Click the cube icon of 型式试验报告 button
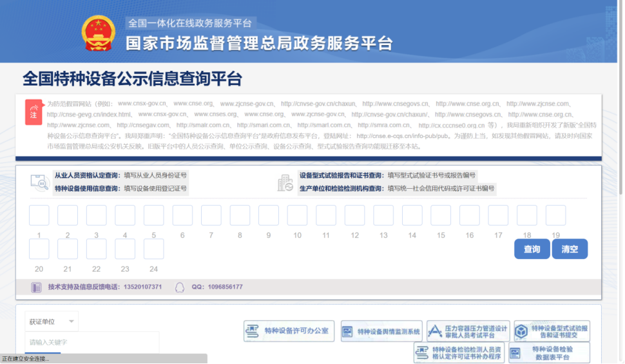The image size is (625, 364). (x=521, y=331)
